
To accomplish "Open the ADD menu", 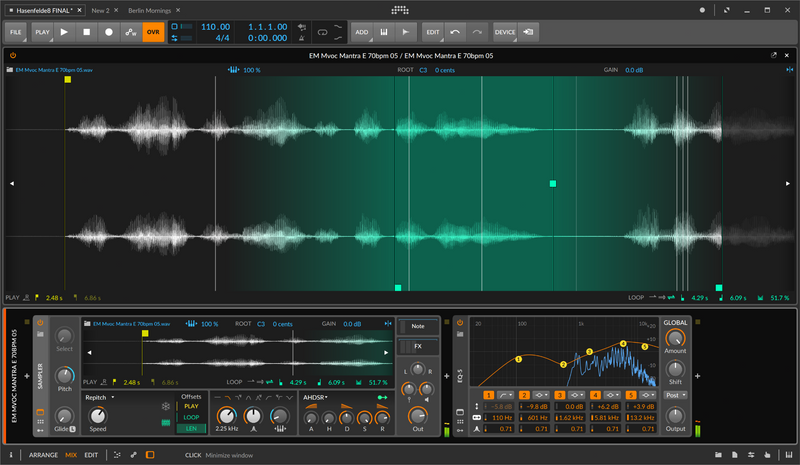I will 362,32.
